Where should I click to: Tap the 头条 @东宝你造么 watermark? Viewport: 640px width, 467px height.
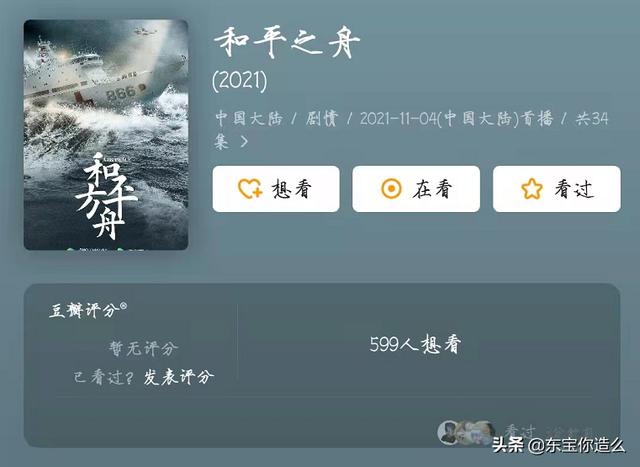tap(558, 445)
